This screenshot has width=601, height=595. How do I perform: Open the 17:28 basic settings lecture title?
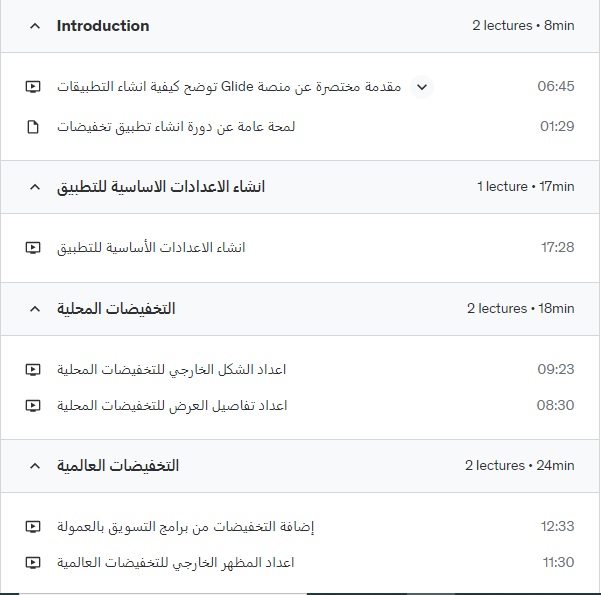tap(151, 248)
